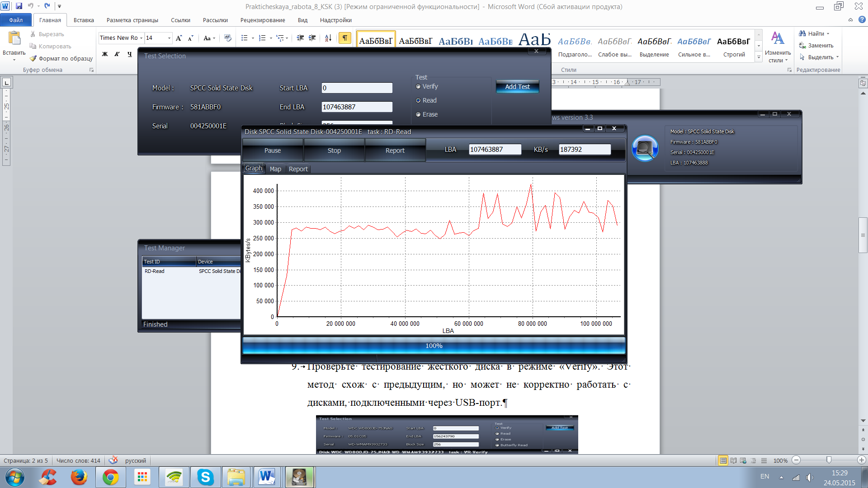The image size is (868, 488).
Task: Click the Save icon in quick access toolbar
Action: click(x=19, y=6)
